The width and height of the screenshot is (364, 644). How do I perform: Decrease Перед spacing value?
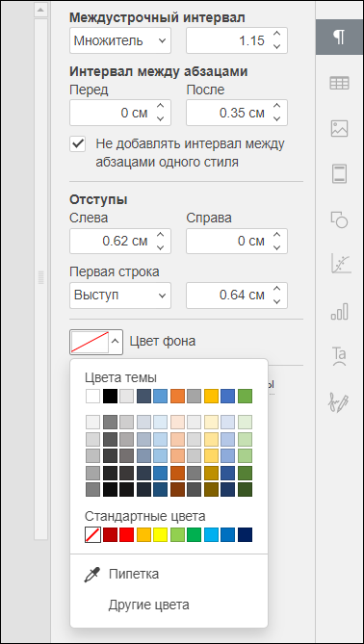(x=161, y=118)
